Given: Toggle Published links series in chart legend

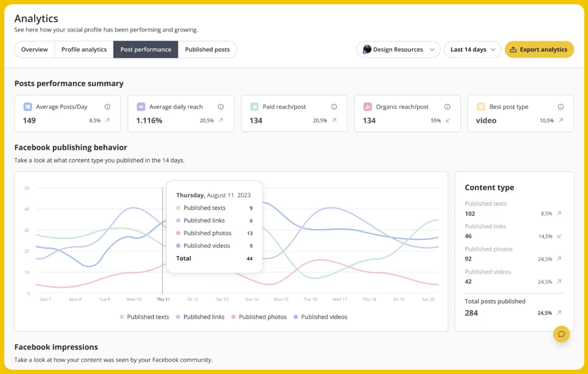Looking at the screenshot, I should pyautogui.click(x=200, y=317).
